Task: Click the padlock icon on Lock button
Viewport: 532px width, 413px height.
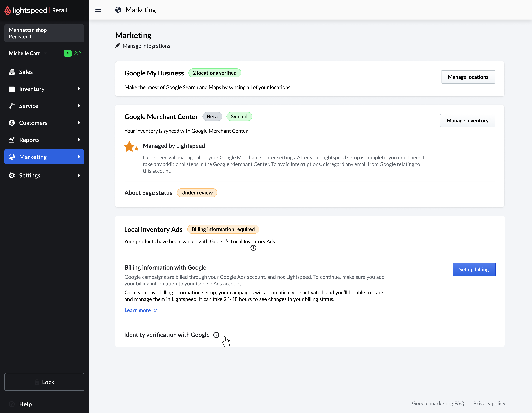Action: pos(37,382)
